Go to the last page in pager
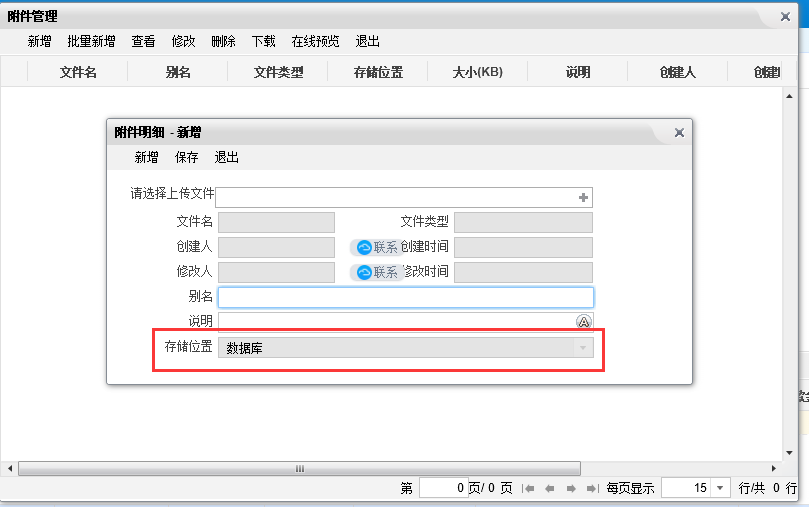 click(592, 488)
